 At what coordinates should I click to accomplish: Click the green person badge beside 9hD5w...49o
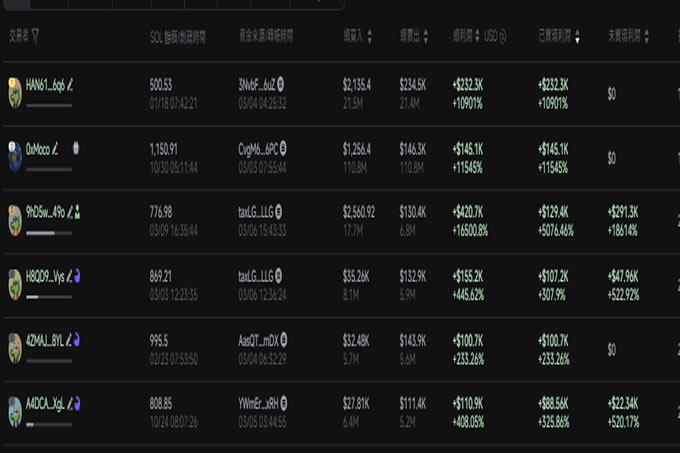(x=77, y=212)
